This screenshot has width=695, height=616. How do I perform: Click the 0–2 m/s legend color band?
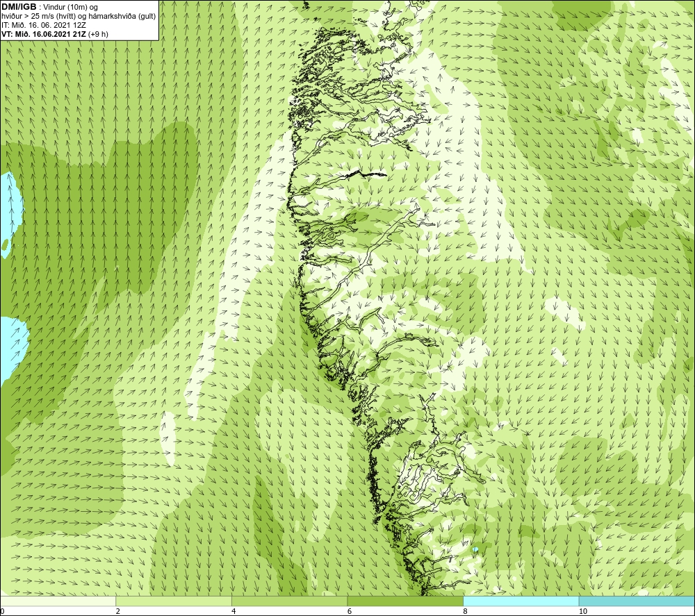[58, 601]
